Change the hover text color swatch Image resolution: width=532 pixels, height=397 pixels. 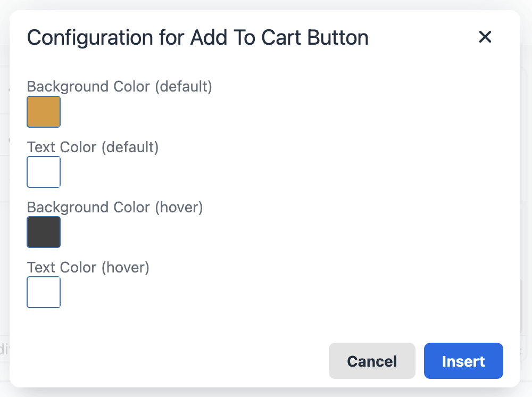(43, 292)
